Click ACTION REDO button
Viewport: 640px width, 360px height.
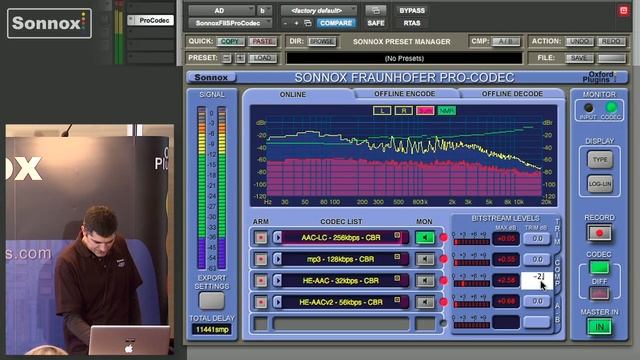click(x=611, y=41)
